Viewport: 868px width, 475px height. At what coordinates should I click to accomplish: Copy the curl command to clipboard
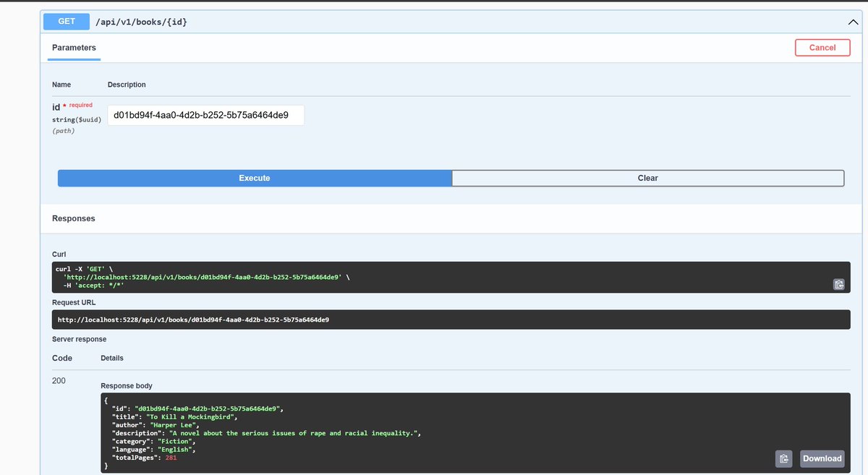[838, 284]
